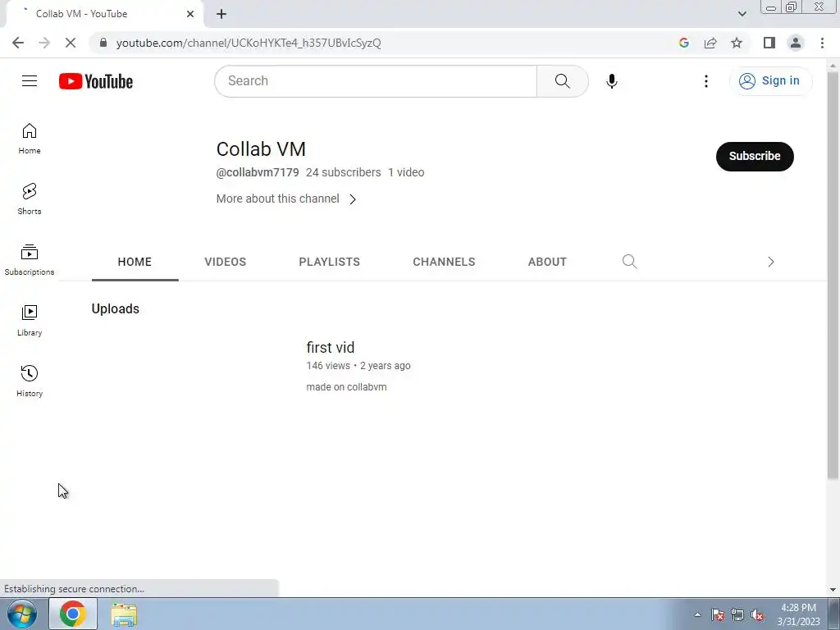Open a new browser tab
The image size is (840, 630).
pos(221,14)
